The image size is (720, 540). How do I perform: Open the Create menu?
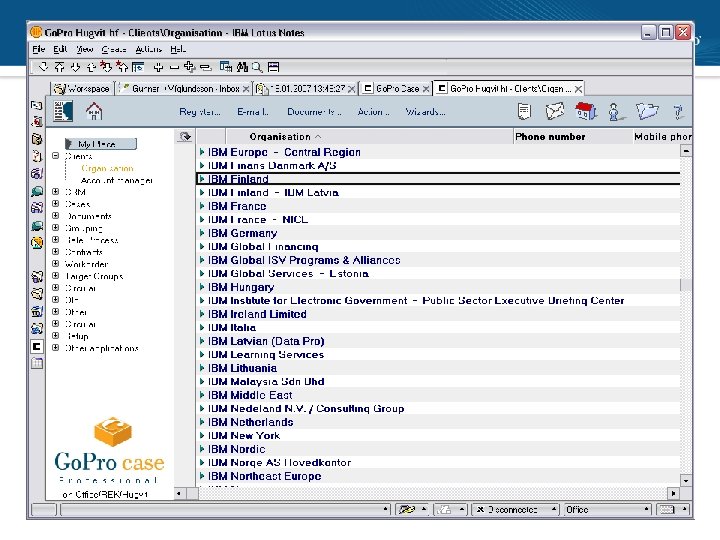pos(113,49)
